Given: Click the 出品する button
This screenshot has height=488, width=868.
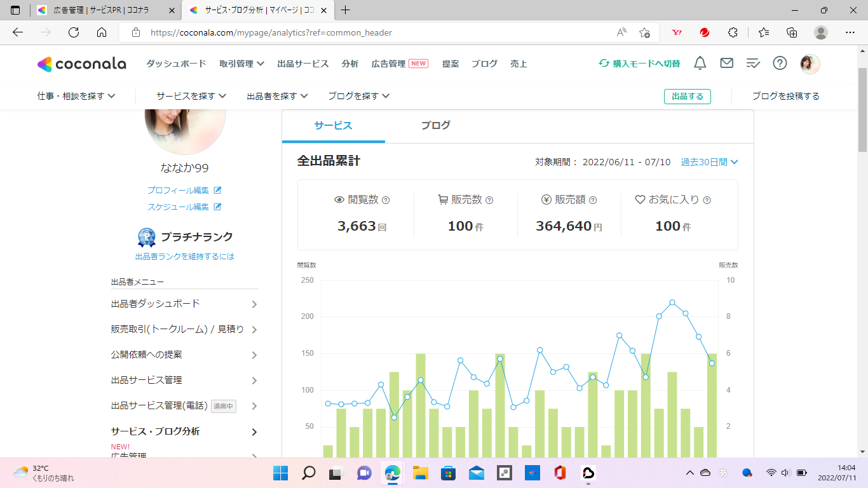Looking at the screenshot, I should (x=687, y=96).
